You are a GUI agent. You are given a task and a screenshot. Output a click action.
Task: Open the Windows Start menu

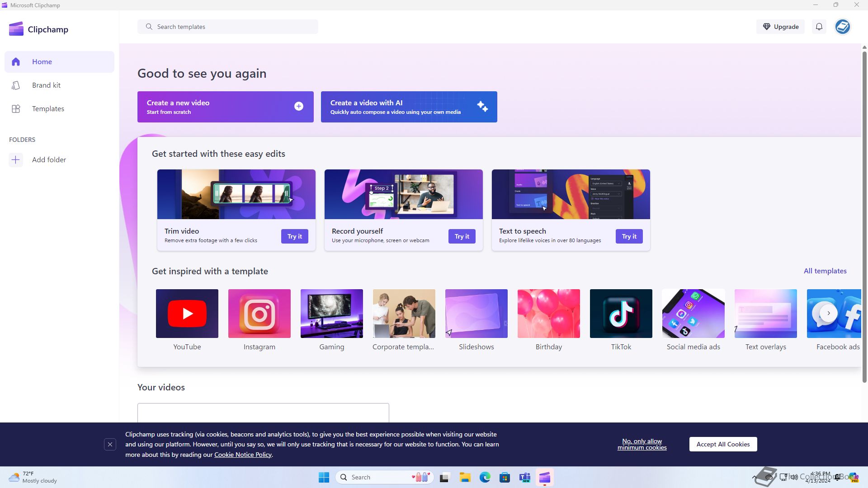[x=324, y=477]
